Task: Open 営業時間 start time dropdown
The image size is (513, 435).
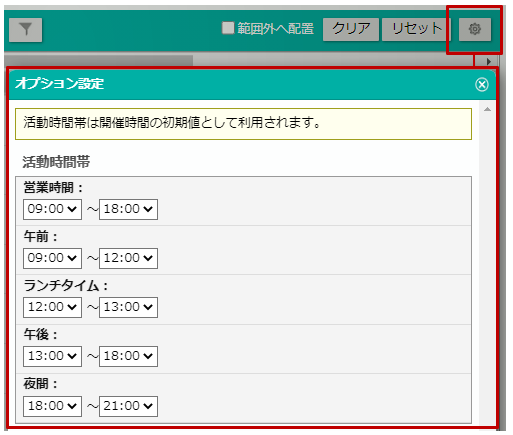Action: pos(52,209)
